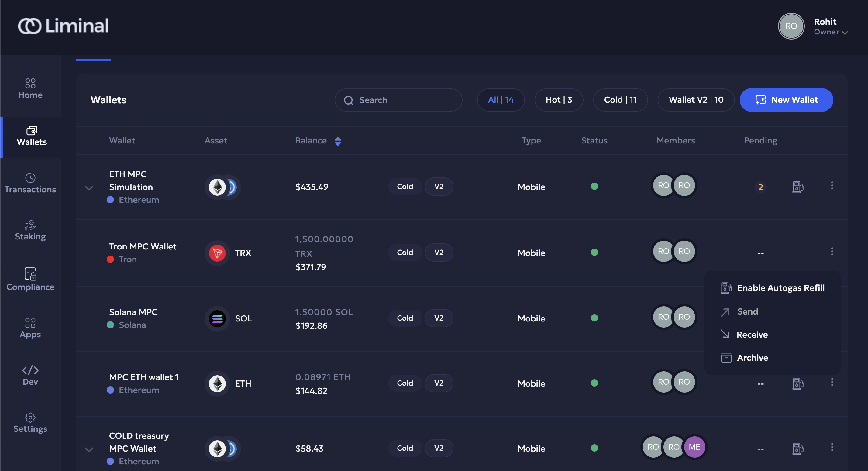This screenshot has width=868, height=471.
Task: Open the Dev section
Action: click(x=30, y=375)
